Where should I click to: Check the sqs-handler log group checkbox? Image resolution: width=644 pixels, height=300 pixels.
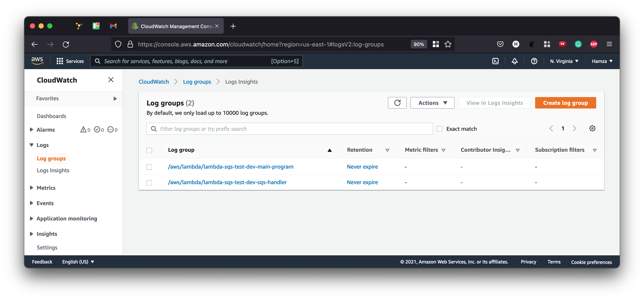[x=149, y=183]
